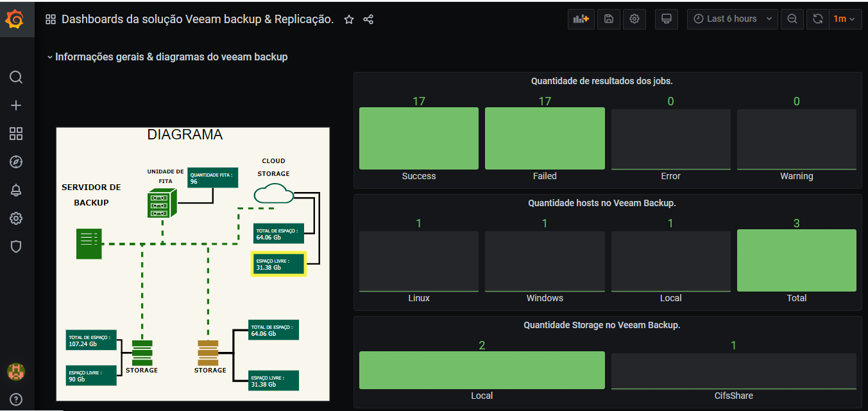Image resolution: width=868 pixels, height=411 pixels.
Task: Open the Dashboards grid icon in sidebar
Action: (16, 134)
